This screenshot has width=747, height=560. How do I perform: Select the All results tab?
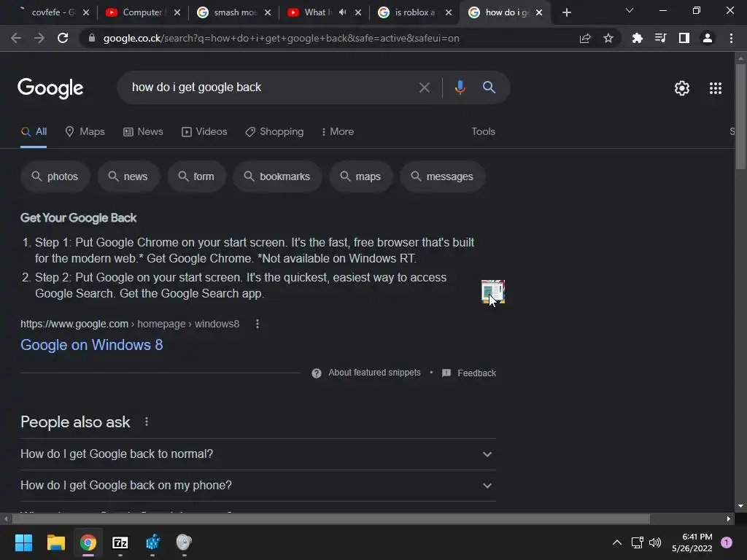tap(34, 131)
